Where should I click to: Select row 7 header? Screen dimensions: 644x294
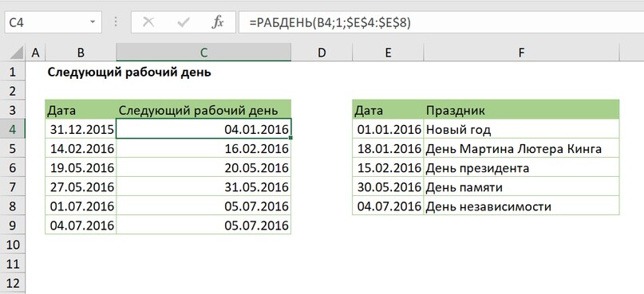13,187
